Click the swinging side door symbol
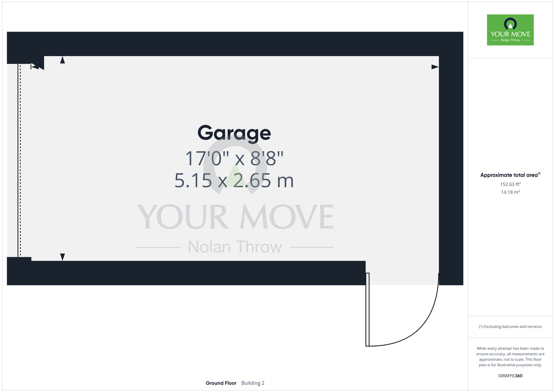555x392 pixels. click(402, 309)
